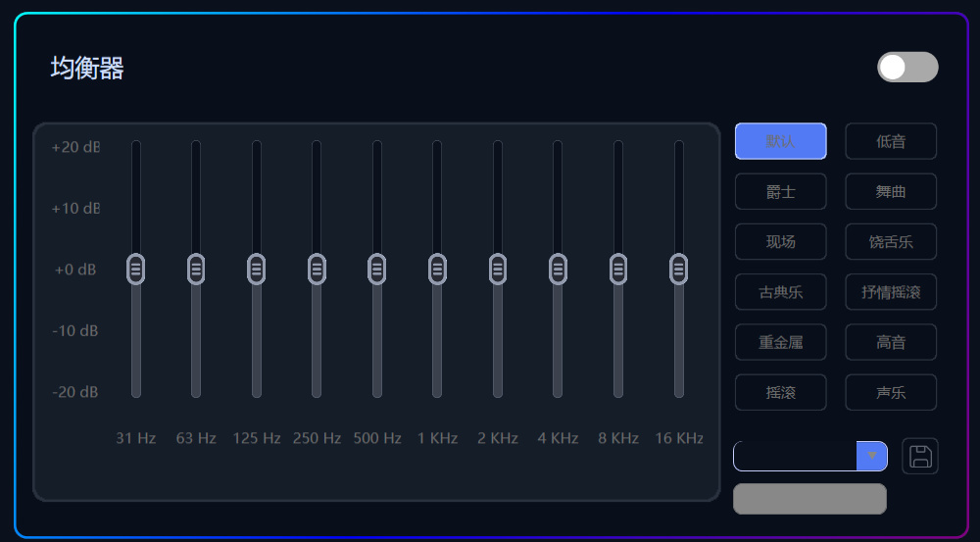This screenshot has height=542, width=980.
Task: Pick the 抒情摇滚 preset
Action: (891, 292)
